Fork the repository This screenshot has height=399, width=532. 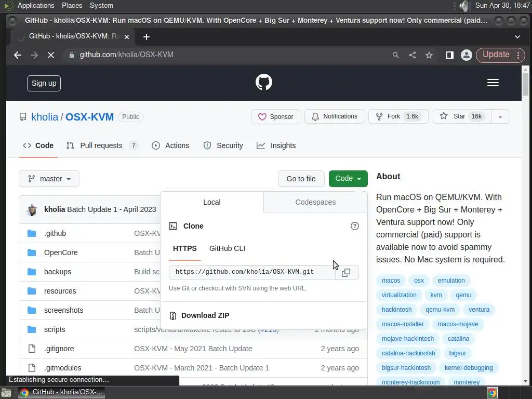click(398, 116)
